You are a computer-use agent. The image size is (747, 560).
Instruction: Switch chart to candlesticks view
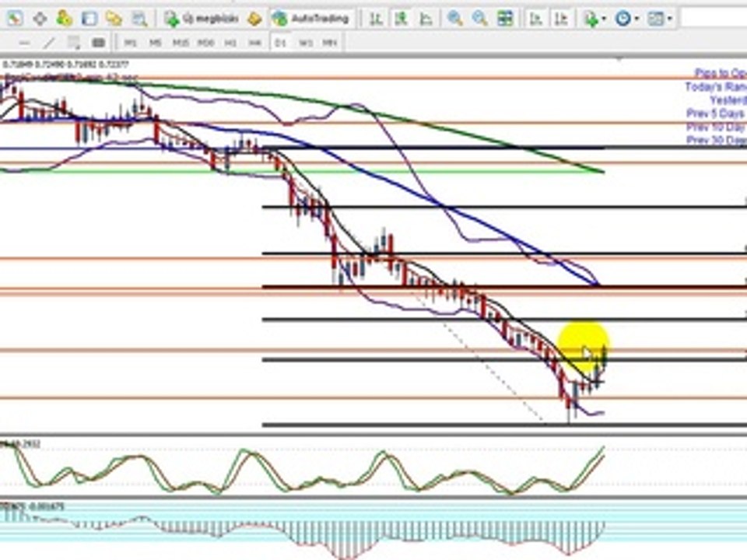point(401,19)
